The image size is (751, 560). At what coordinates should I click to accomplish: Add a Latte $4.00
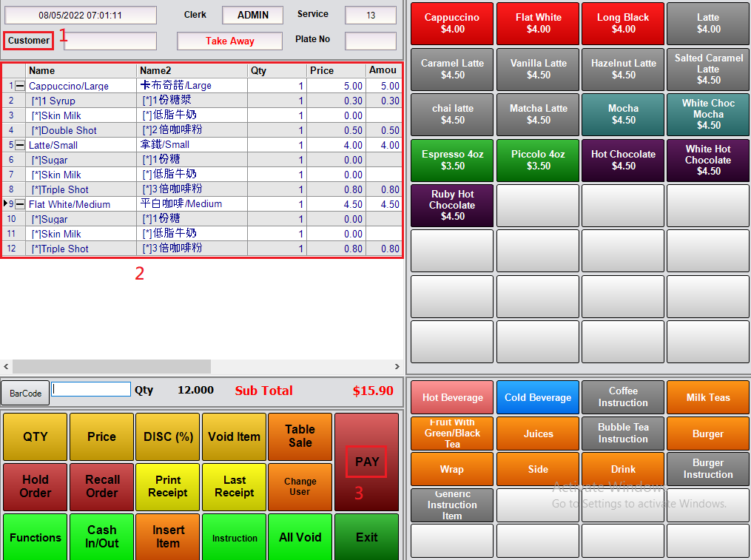(708, 23)
